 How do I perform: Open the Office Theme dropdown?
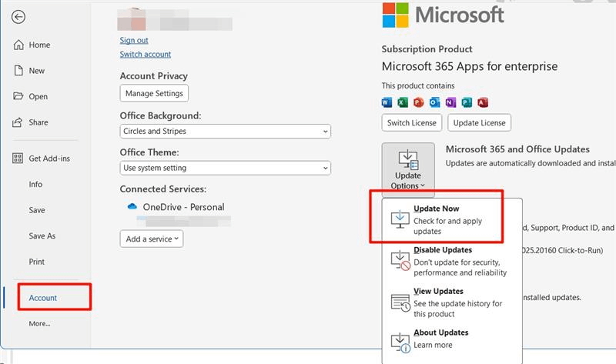point(225,168)
